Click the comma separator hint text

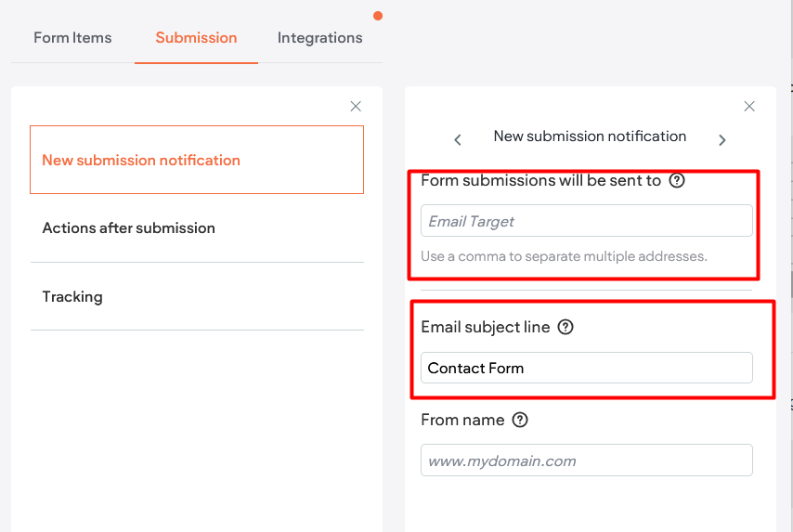pos(564,256)
